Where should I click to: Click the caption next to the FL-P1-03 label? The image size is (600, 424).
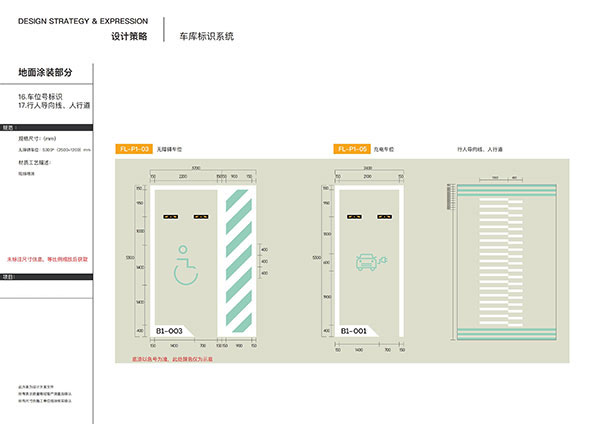[169, 149]
